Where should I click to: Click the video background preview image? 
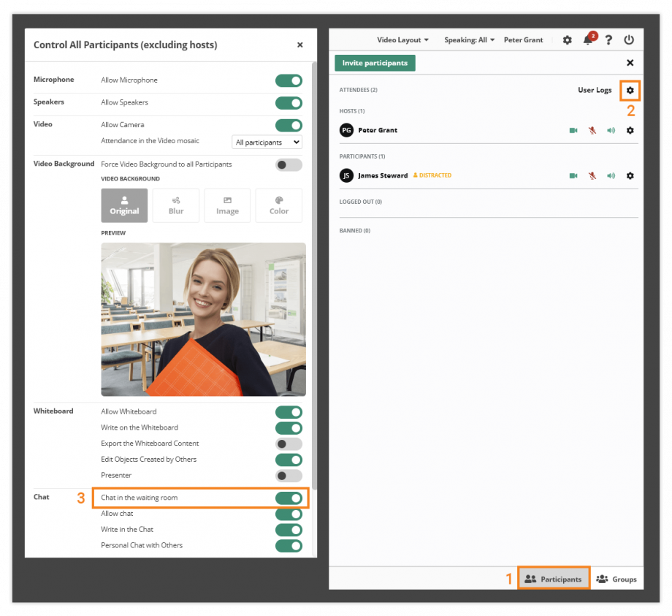203,319
